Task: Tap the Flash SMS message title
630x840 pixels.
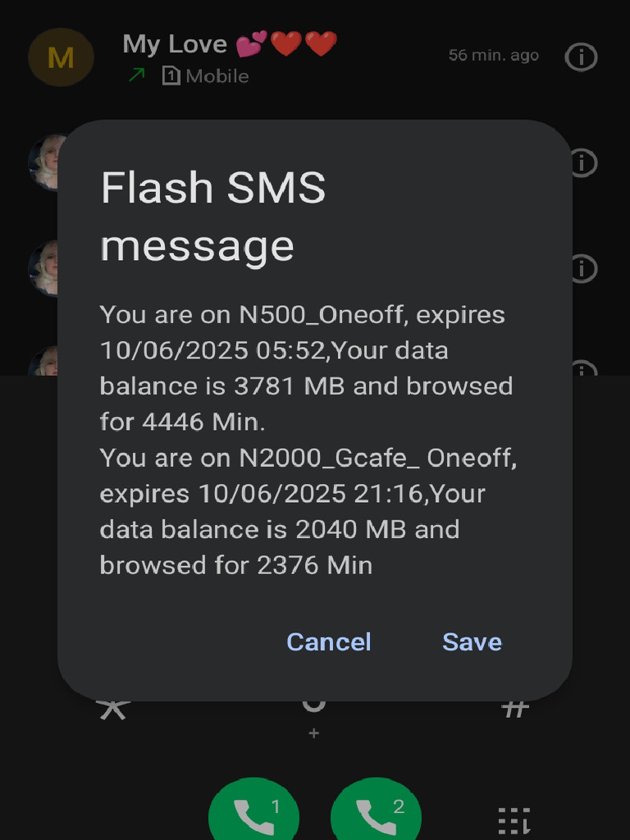Action: [x=212, y=216]
